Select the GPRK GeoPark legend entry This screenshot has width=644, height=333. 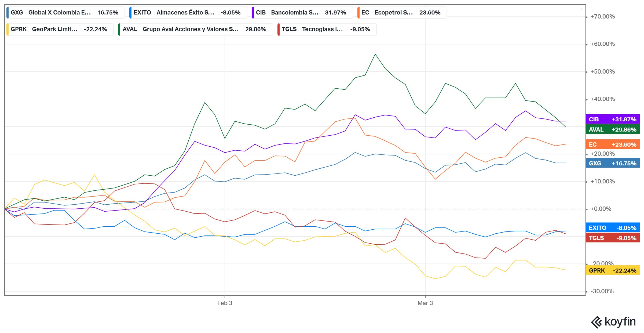(60, 29)
